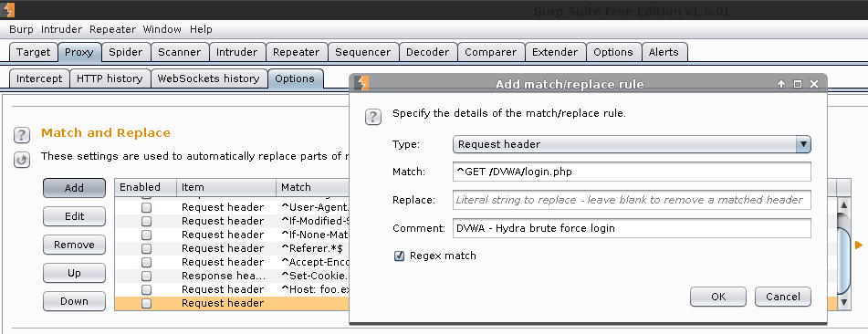This screenshot has width=868, height=334.
Task: Click into the Replace text field
Action: [632, 200]
